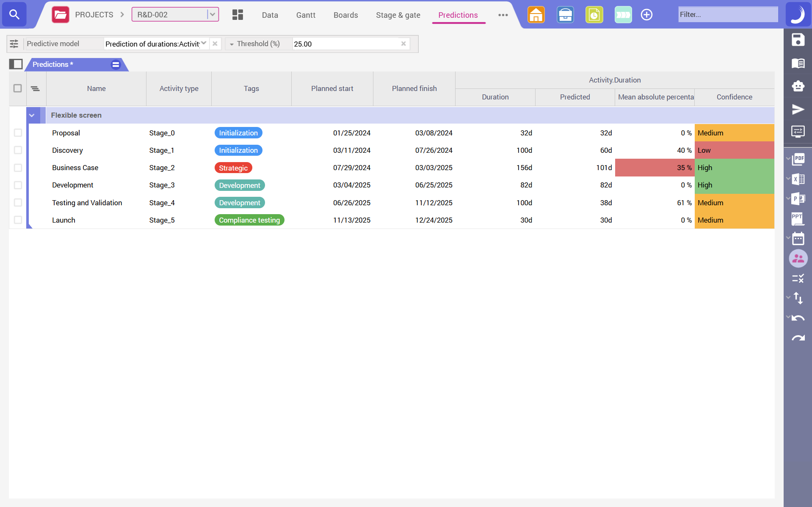
Task: Click the checklist clear icon
Action: (x=798, y=278)
